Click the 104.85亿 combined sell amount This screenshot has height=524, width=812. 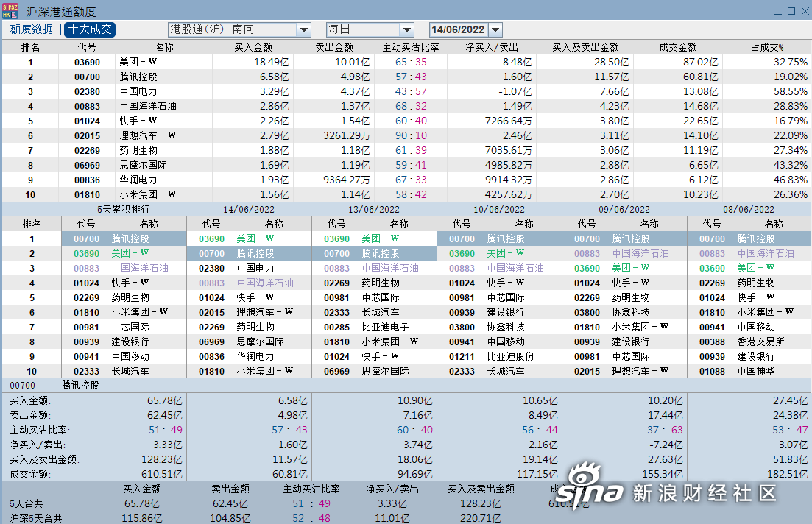click(x=230, y=518)
